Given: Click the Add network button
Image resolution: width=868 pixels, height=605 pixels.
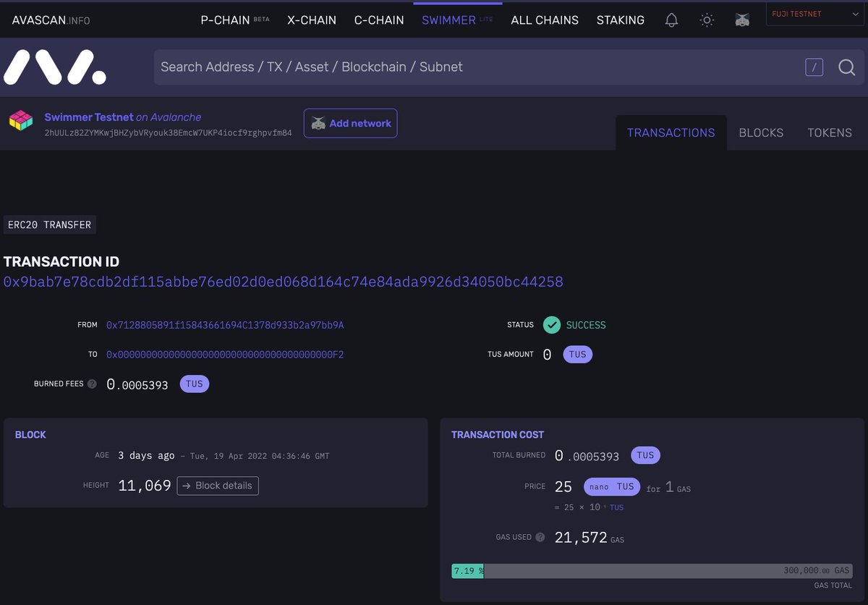Looking at the screenshot, I should (350, 123).
